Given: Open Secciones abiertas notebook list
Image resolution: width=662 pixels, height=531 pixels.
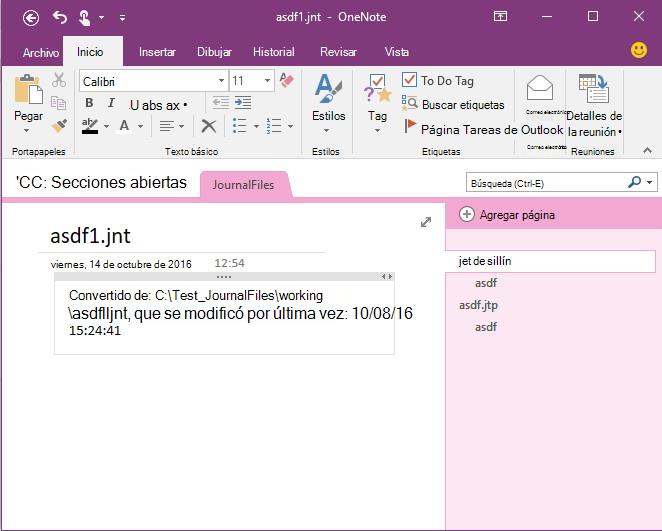Looking at the screenshot, I should pyautogui.click(x=101, y=182).
